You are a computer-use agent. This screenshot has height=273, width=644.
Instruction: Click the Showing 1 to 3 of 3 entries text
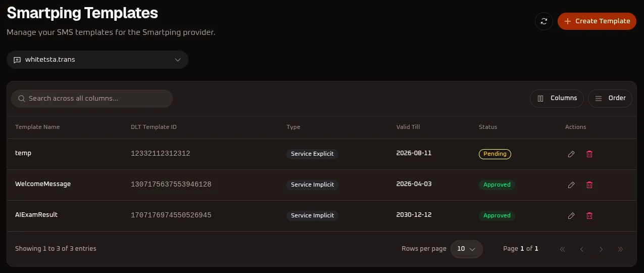click(x=56, y=249)
